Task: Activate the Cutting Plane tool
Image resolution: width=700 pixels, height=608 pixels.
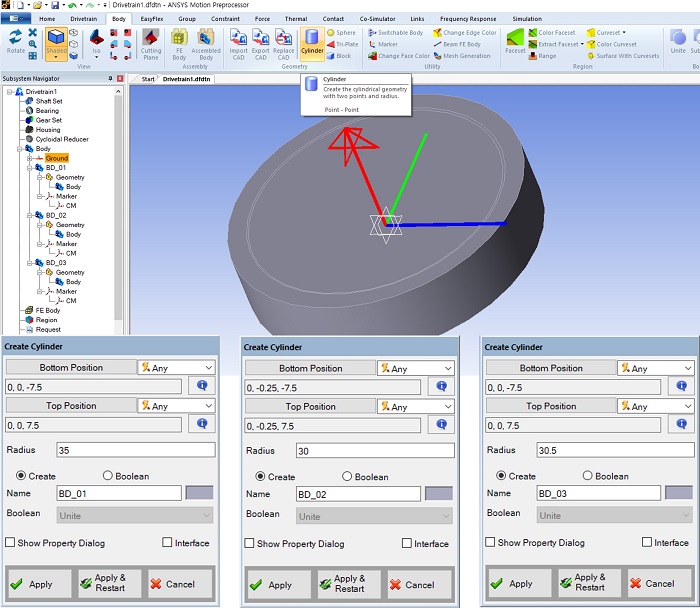Action: tap(150, 44)
